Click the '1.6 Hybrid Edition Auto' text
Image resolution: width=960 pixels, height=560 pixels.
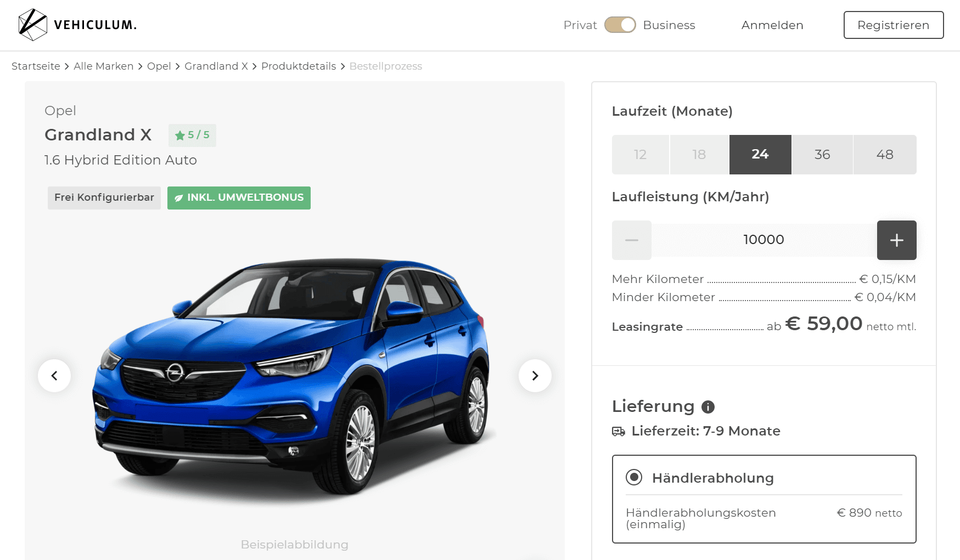pyautogui.click(x=121, y=160)
